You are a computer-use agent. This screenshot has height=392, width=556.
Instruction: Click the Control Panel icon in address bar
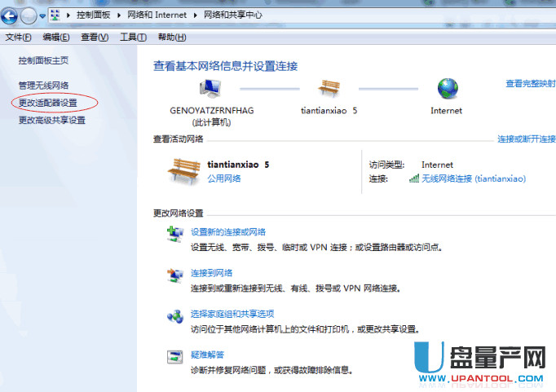point(55,15)
